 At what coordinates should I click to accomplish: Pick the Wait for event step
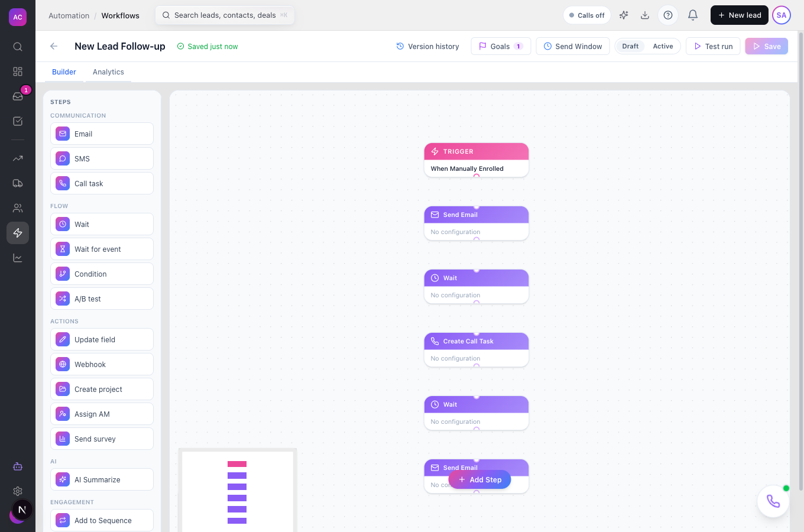102,249
